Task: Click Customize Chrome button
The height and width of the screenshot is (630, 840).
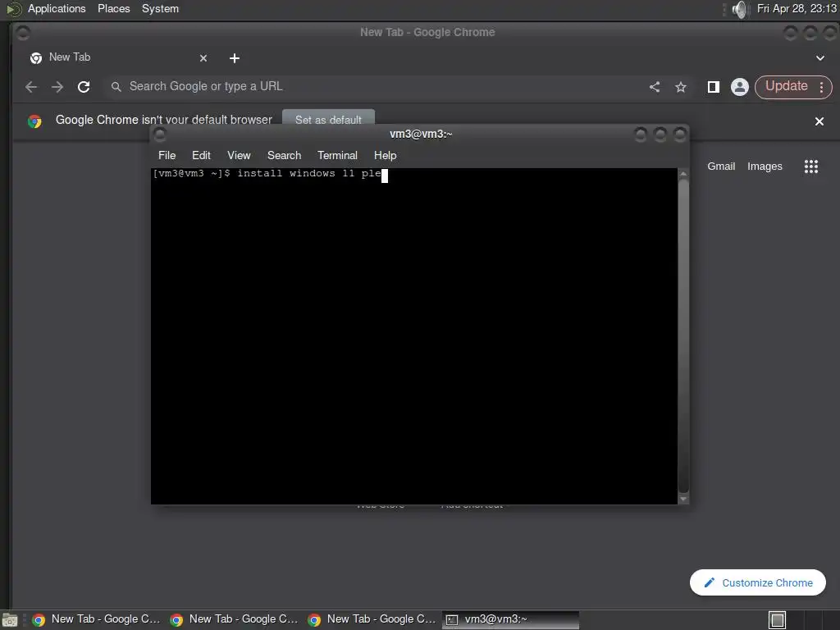Action: click(x=757, y=582)
